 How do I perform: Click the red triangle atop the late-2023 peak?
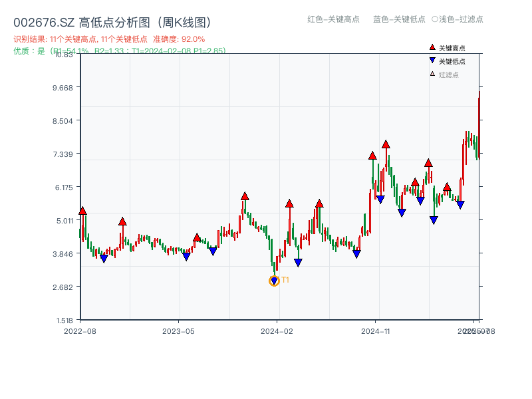(245, 196)
